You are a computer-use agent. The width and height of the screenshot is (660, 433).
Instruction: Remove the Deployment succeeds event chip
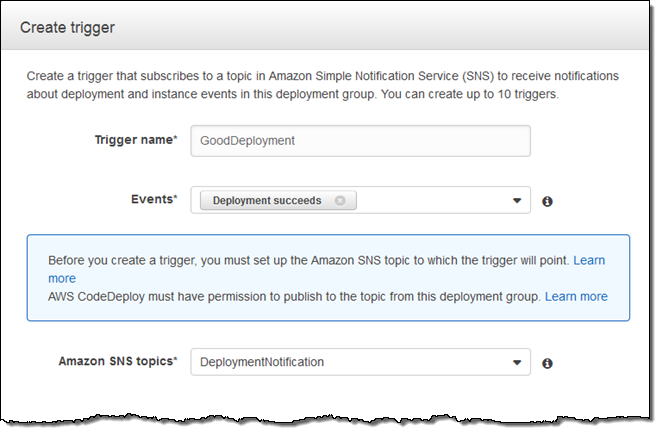pos(340,200)
